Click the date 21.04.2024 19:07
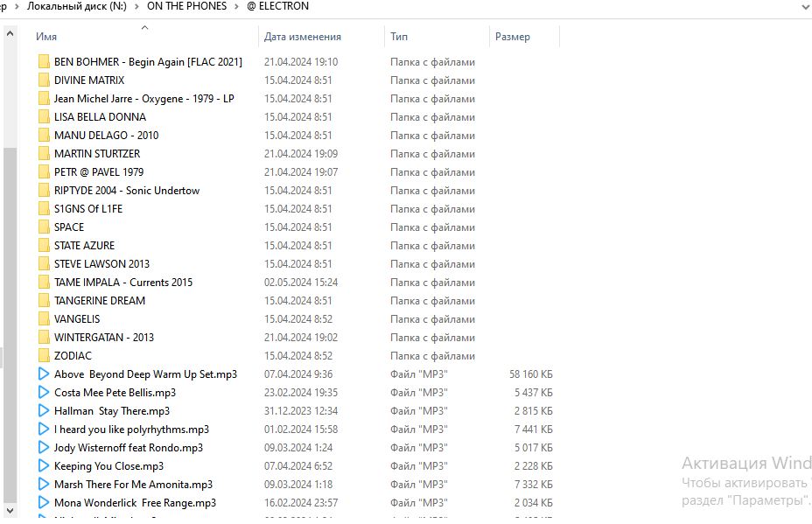 pos(301,172)
